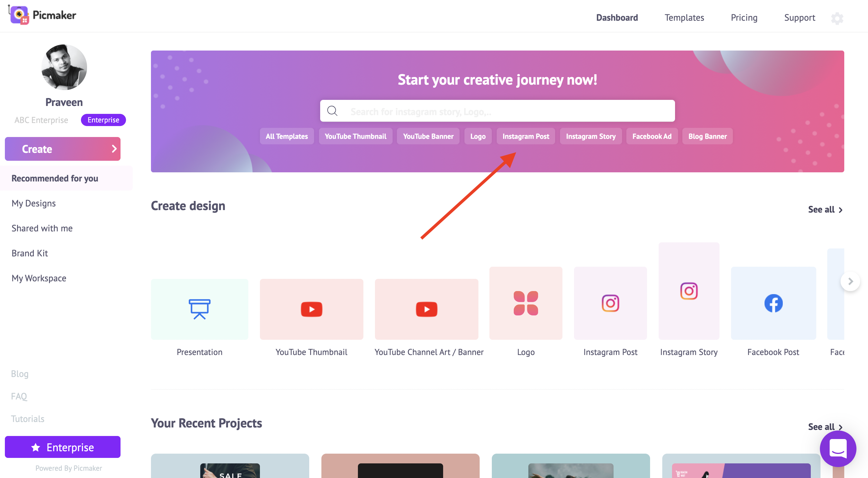Click the arrow inside the Create button

coord(114,149)
